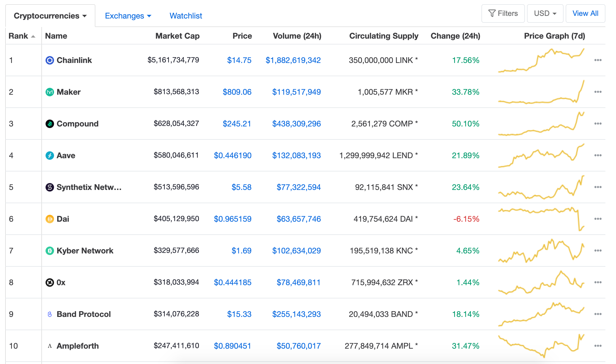Click the 0x coin logo

[x=49, y=282]
